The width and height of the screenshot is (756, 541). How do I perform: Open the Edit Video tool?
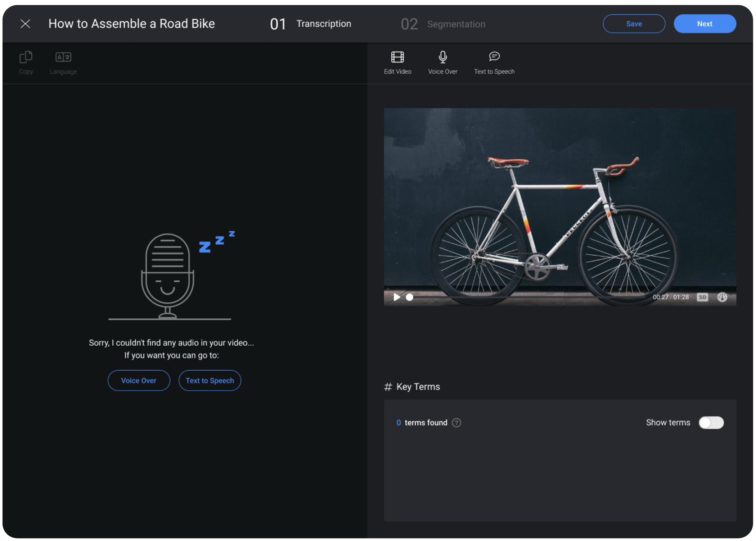click(397, 63)
